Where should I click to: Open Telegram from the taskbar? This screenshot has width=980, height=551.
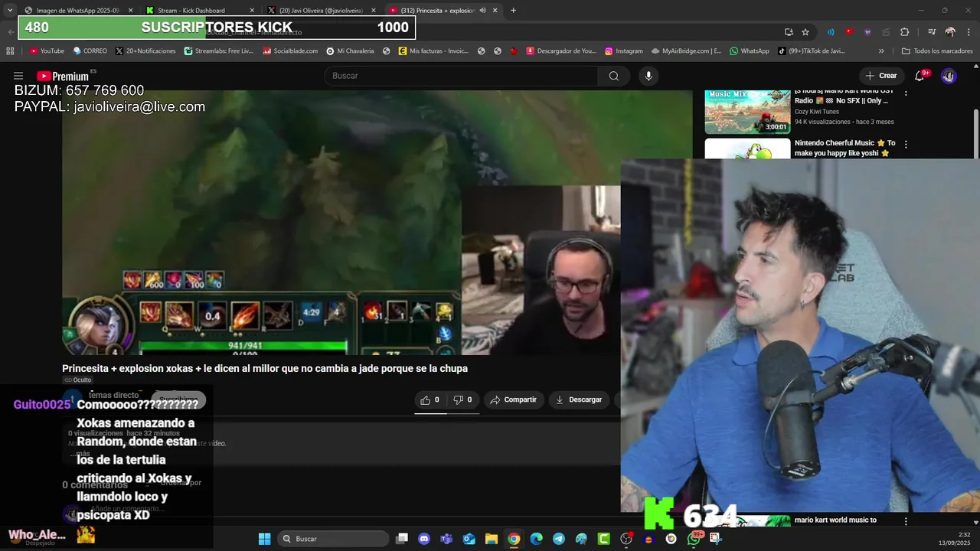pyautogui.click(x=559, y=539)
